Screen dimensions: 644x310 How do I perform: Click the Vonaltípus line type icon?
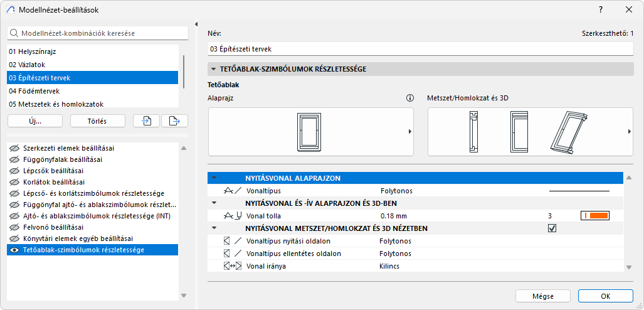click(232, 190)
